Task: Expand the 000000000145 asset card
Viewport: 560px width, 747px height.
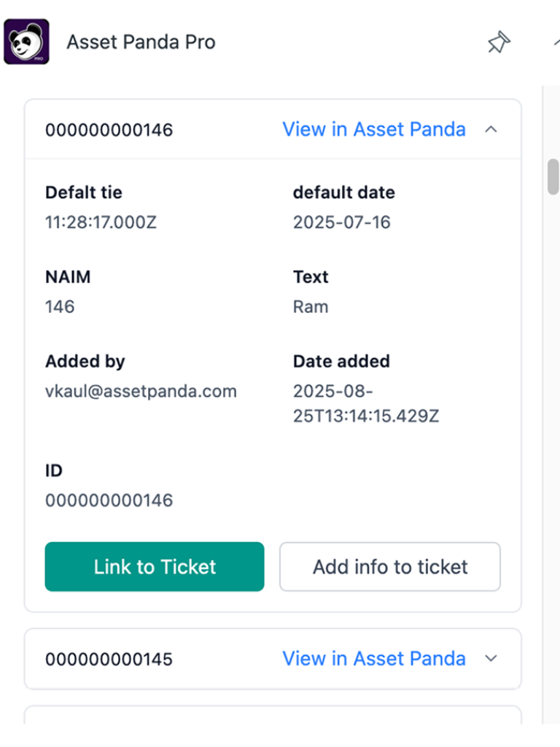Action: pyautogui.click(x=491, y=659)
